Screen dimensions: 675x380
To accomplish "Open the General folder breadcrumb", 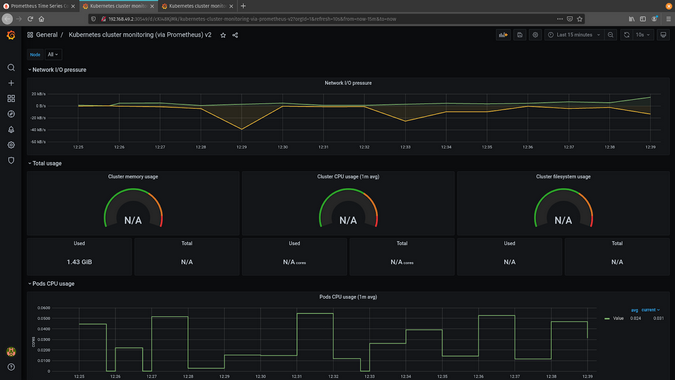I will [x=46, y=35].
